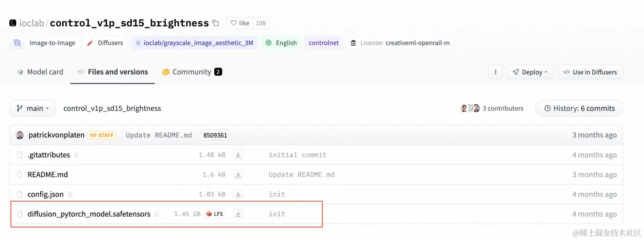Open the .gitattributes file
The image size is (644, 240).
coord(49,155)
